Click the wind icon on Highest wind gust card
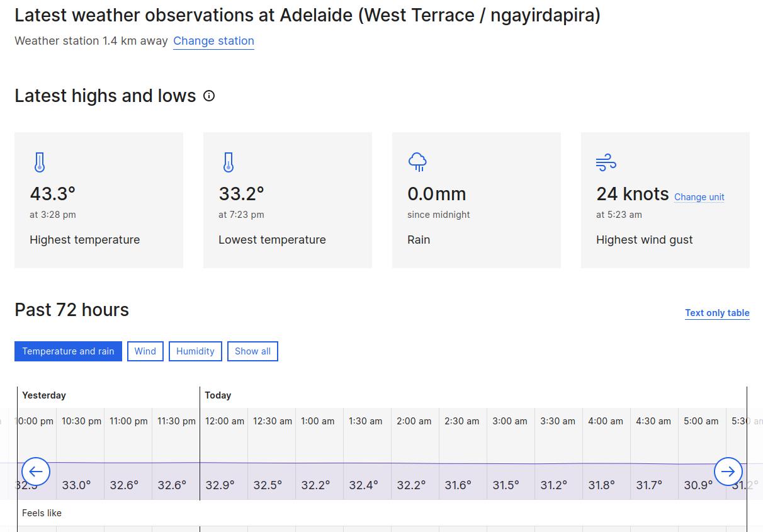Image resolution: width=763 pixels, height=532 pixels. [x=606, y=163]
